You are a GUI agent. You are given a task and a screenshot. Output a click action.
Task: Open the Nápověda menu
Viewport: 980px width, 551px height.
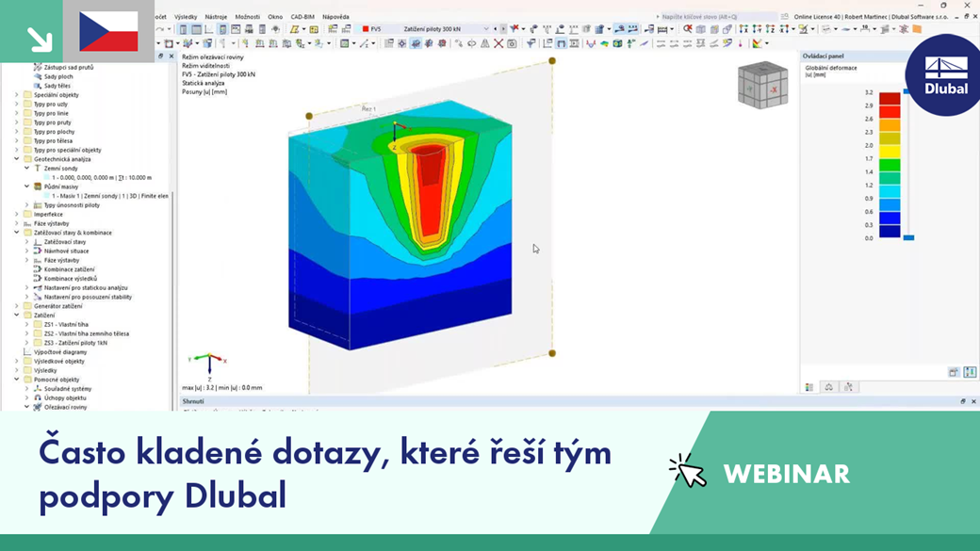pos(335,17)
